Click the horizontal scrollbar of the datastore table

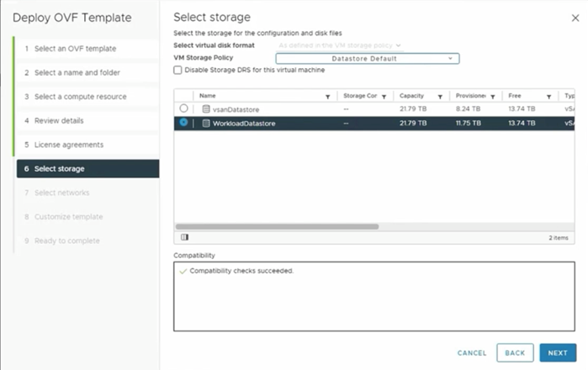278,225
